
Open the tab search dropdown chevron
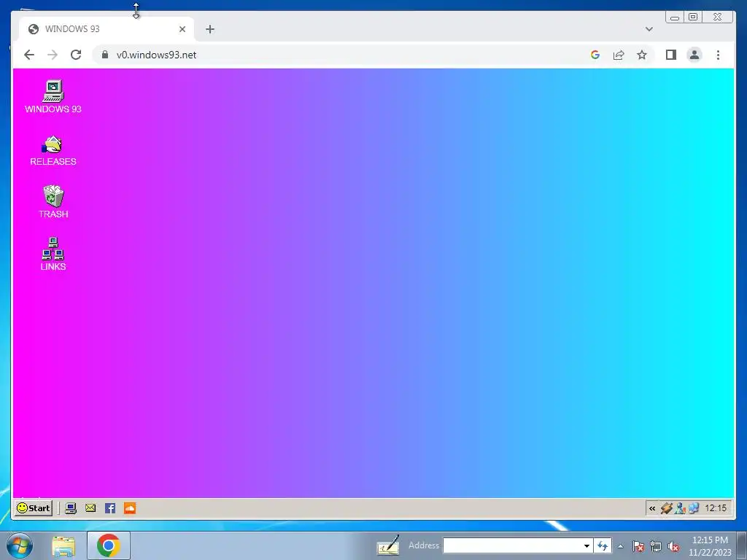click(649, 29)
